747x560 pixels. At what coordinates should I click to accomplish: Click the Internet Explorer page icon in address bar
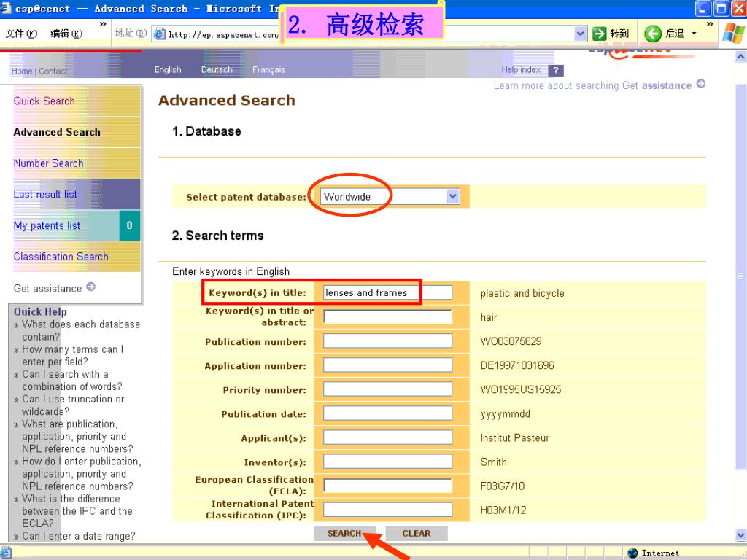click(160, 34)
